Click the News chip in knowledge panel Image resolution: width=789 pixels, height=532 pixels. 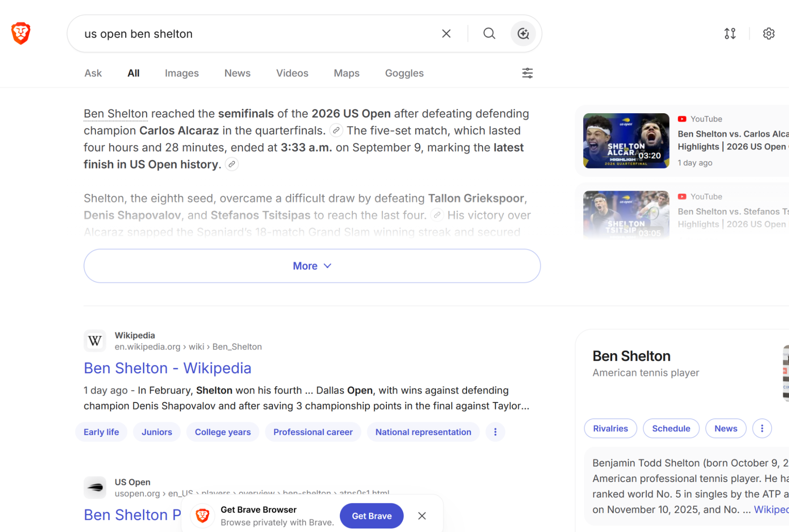(x=725, y=428)
